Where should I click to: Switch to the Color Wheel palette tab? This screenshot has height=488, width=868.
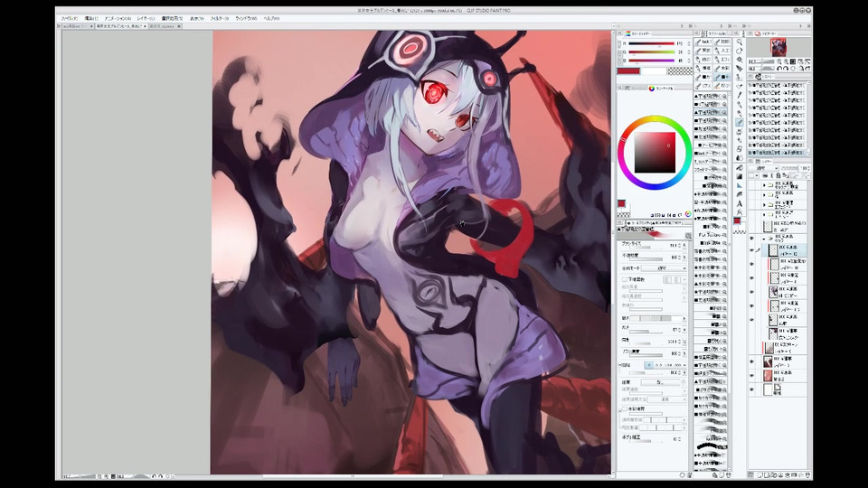[661, 89]
